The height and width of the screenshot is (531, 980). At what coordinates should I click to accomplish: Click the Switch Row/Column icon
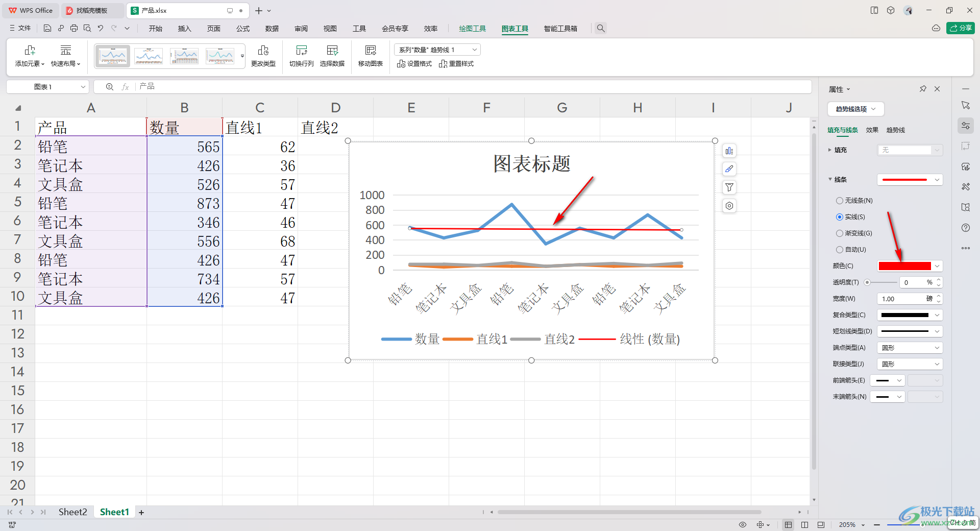coord(301,51)
